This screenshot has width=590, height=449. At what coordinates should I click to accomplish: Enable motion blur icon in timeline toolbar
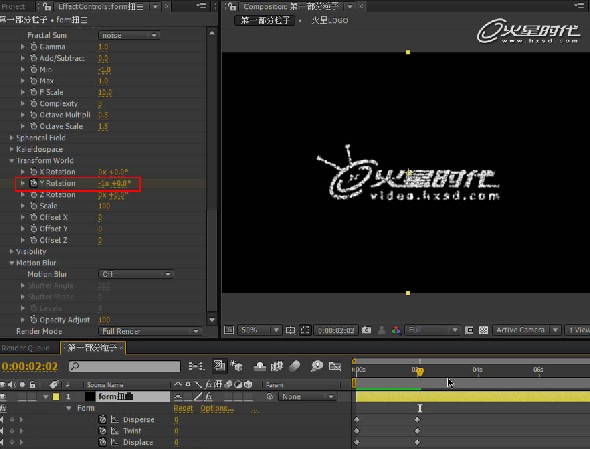click(295, 366)
